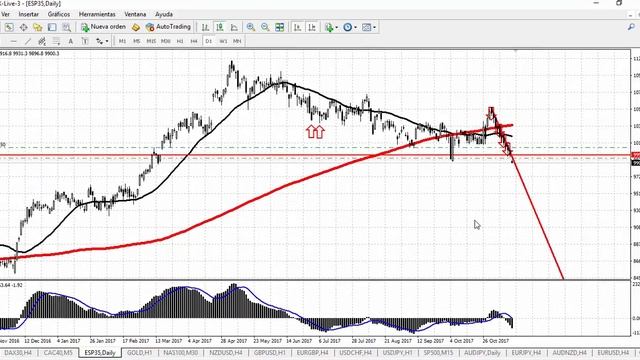Switch timeframe to M1

tap(122, 41)
